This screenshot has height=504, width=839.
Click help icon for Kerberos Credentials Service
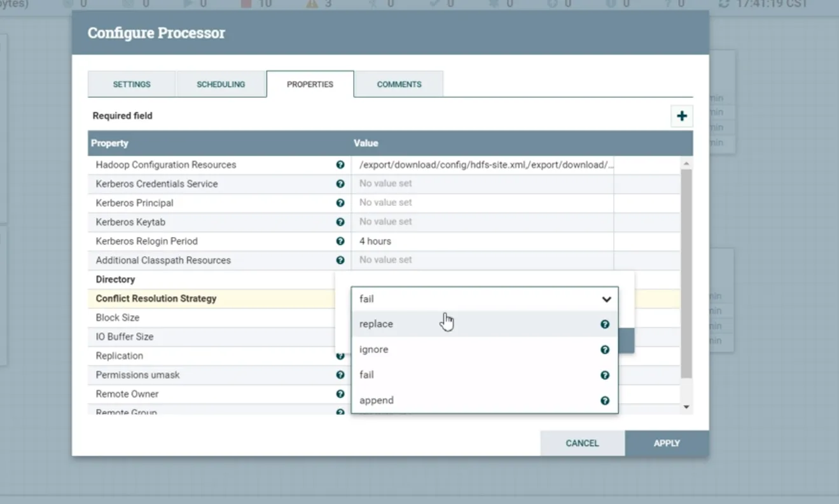[340, 184]
